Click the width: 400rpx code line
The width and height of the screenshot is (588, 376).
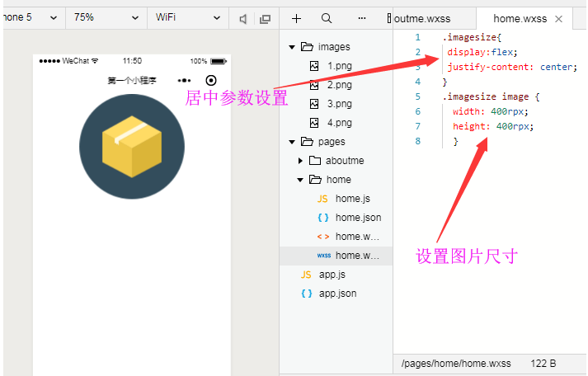point(491,111)
